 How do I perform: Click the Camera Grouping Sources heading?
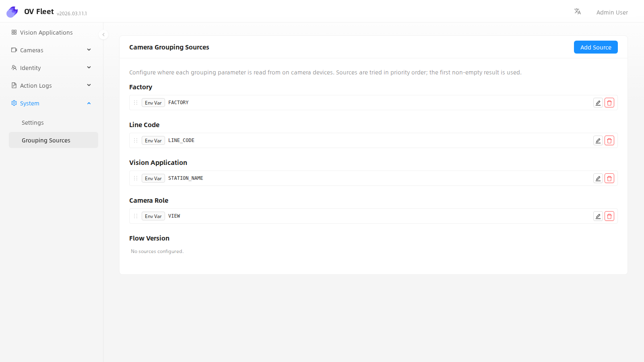tap(169, 47)
